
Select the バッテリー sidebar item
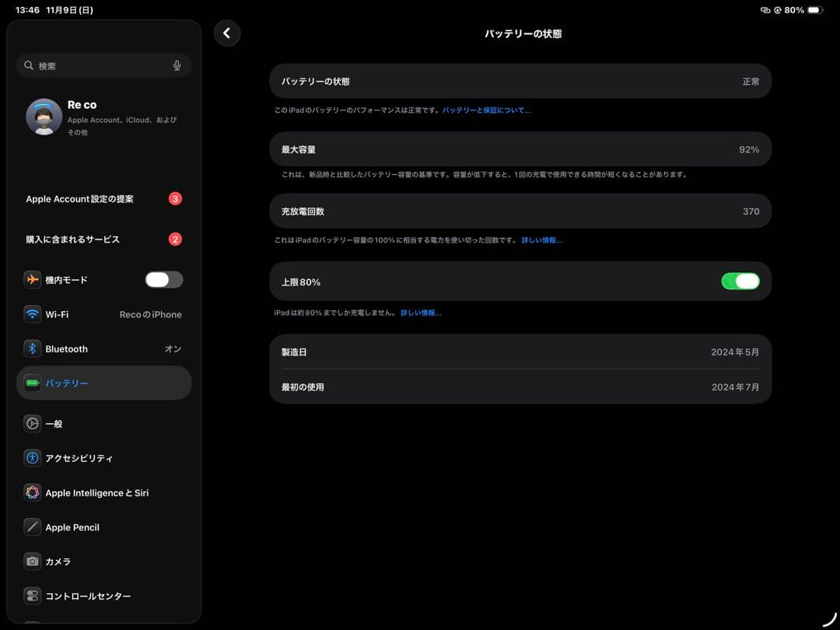click(103, 383)
